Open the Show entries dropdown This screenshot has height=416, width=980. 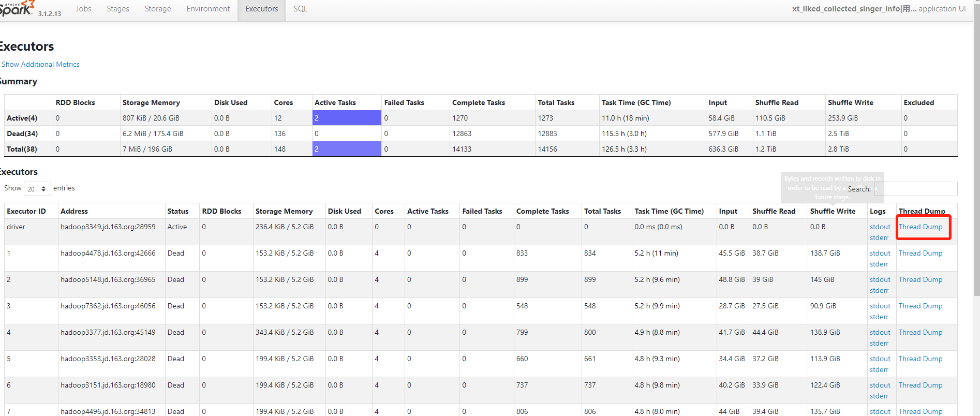(x=37, y=189)
